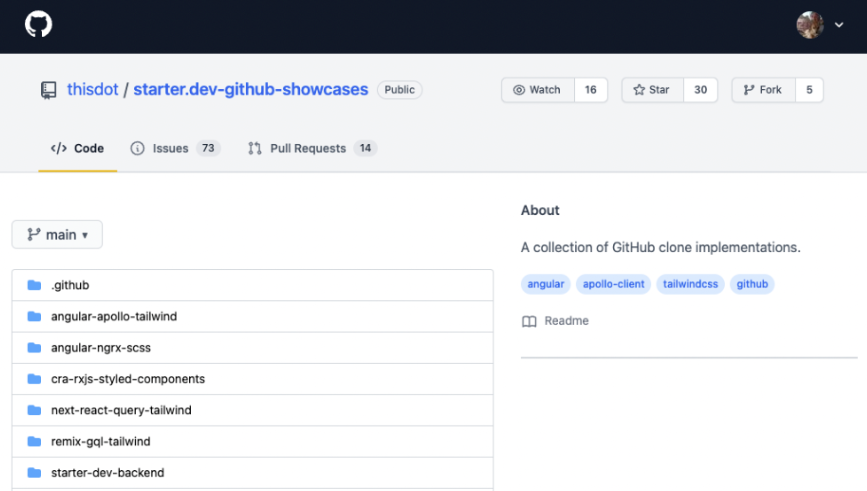Click the star icon
Image resolution: width=867 pixels, height=491 pixels.
coord(639,90)
